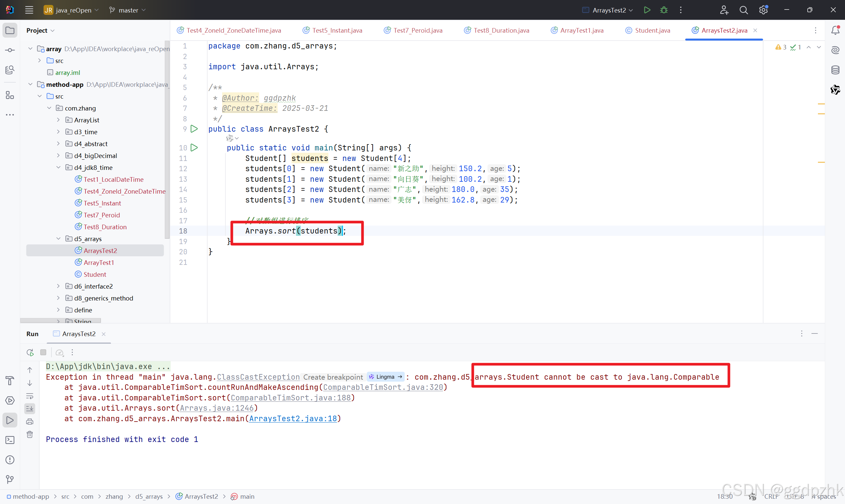Viewport: 845px width, 504px height.
Task: Collapse the d5_arrays package folder
Action: coord(58,239)
